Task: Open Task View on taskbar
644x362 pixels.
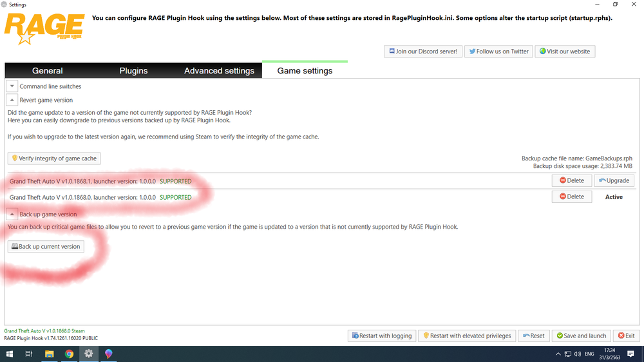Action: [x=29, y=354]
